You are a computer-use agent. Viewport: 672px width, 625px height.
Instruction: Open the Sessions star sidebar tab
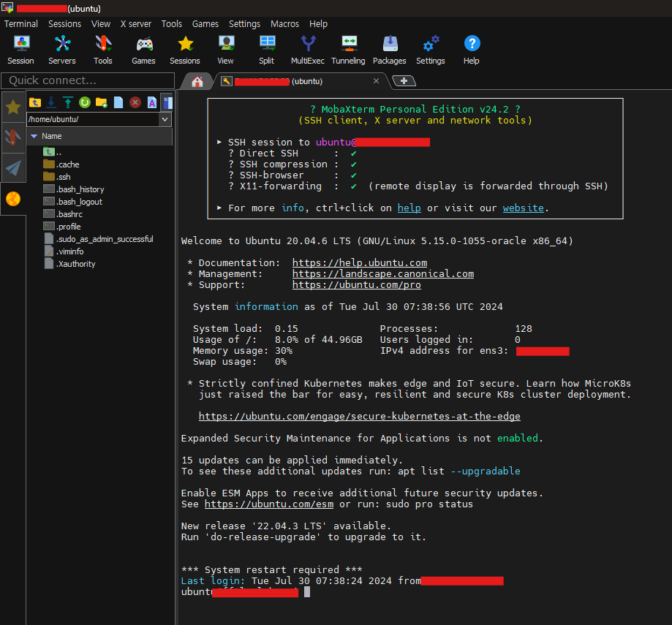13,107
